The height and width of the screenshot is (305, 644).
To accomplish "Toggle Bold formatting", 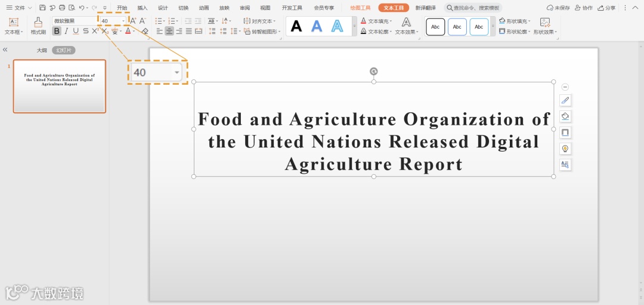I will [57, 31].
